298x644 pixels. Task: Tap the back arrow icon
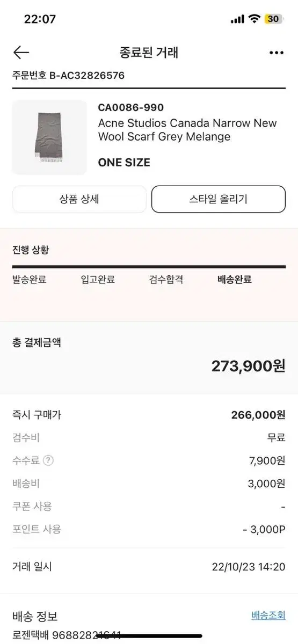click(x=21, y=52)
